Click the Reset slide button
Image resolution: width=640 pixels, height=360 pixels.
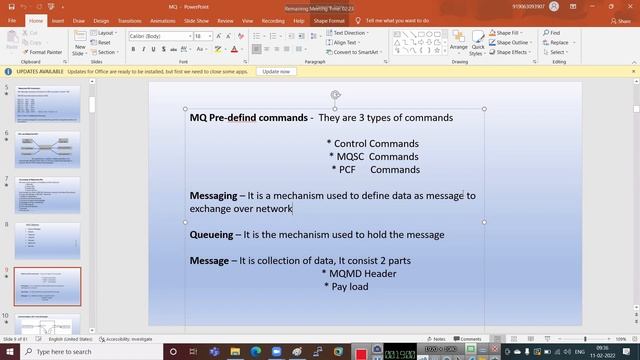(101, 42)
